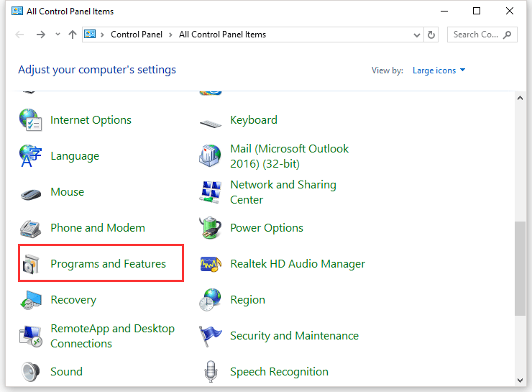The width and height of the screenshot is (532, 392).
Task: Navigate forward with the arrow
Action: pyautogui.click(x=41, y=35)
